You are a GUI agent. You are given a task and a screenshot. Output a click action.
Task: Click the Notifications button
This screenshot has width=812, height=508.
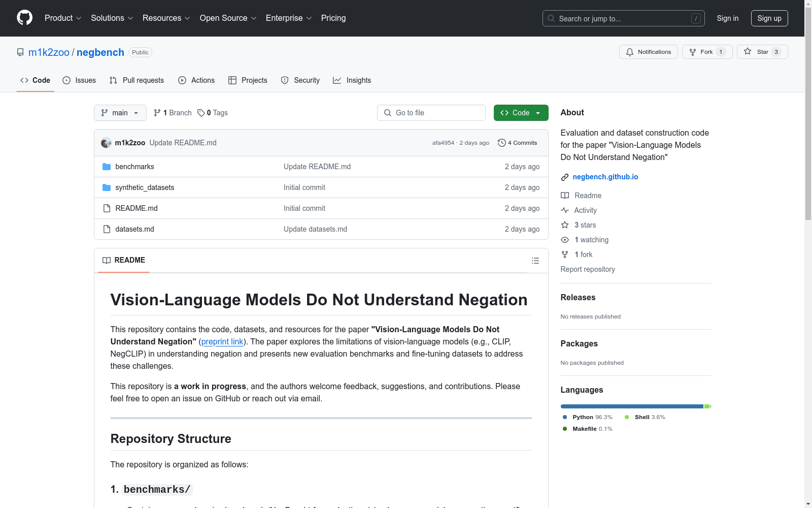point(649,52)
